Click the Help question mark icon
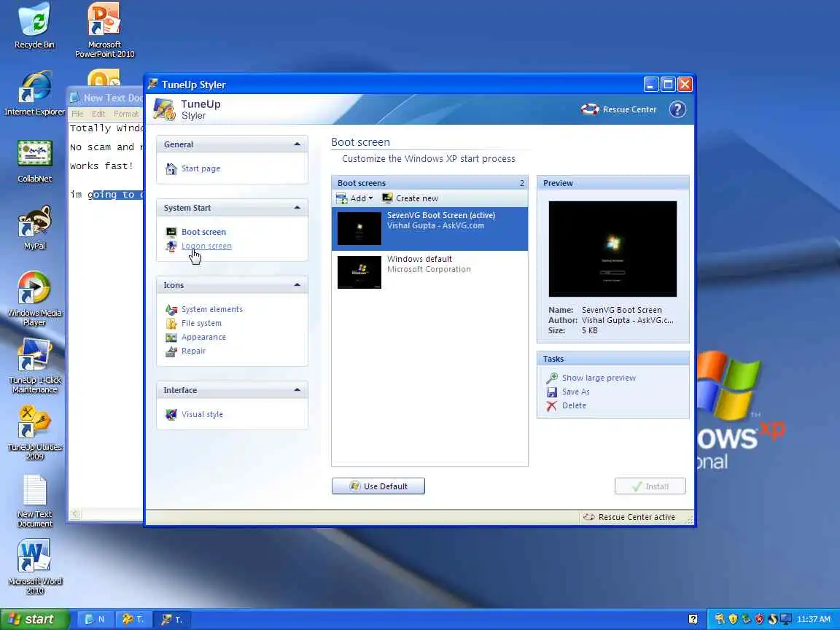Screen dimensions: 840x630 677,109
